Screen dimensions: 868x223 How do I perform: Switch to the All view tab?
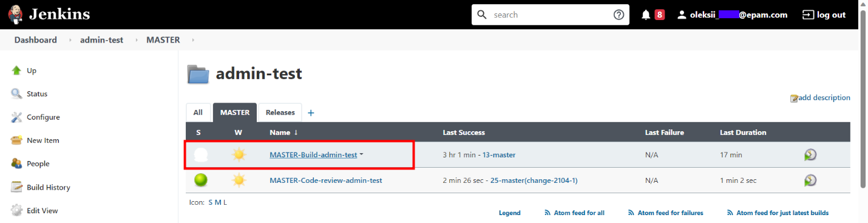pyautogui.click(x=198, y=112)
